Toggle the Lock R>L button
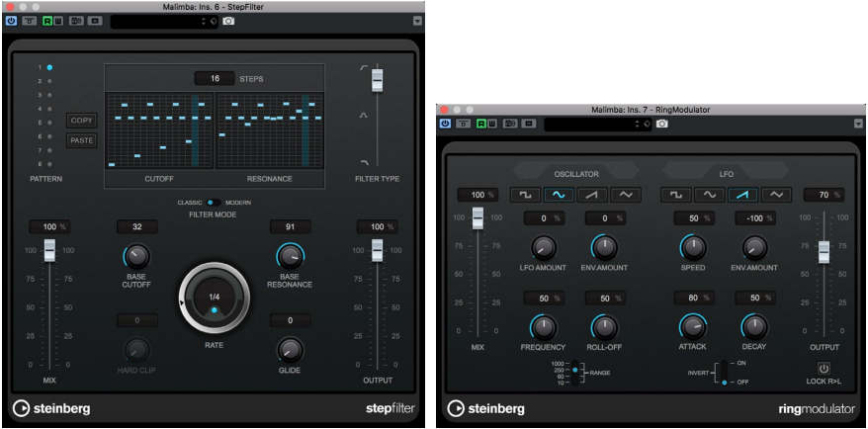Viewport: 868px width, 429px height. pyautogui.click(x=824, y=368)
